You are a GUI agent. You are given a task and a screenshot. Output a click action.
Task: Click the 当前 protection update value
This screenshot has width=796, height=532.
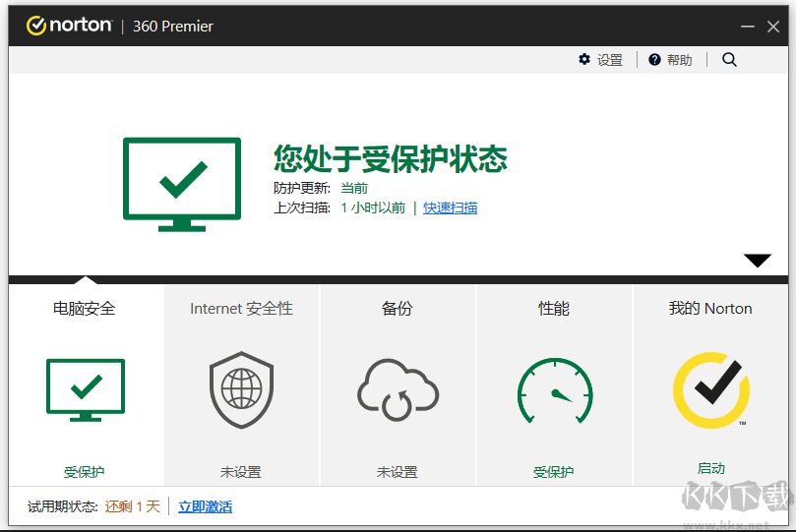pos(354,188)
